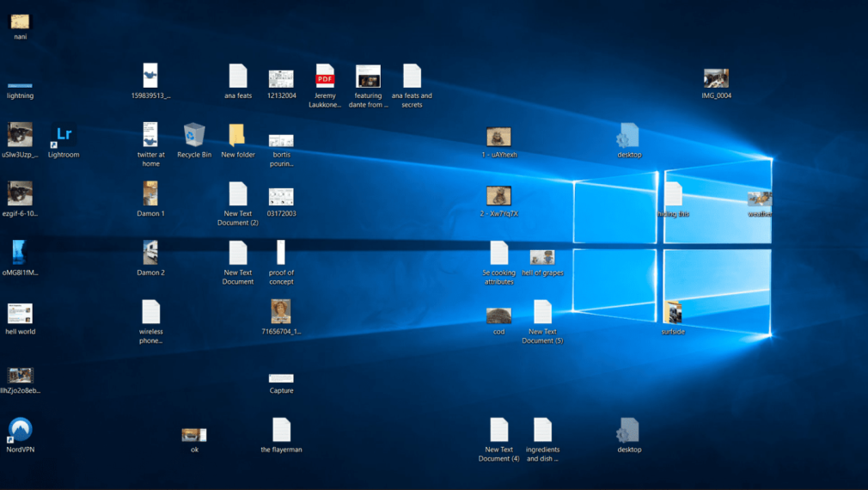The image size is (868, 490).
Task: Open the New folder icon
Action: tap(238, 141)
